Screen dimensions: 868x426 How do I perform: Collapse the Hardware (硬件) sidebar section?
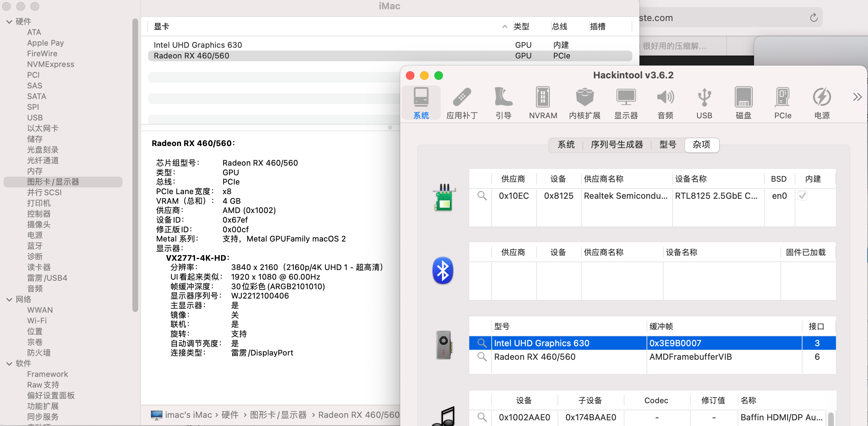pyautogui.click(x=9, y=22)
